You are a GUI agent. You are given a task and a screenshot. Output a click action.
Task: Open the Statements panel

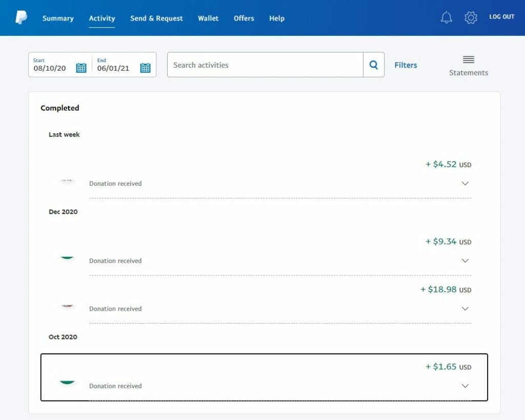468,65
